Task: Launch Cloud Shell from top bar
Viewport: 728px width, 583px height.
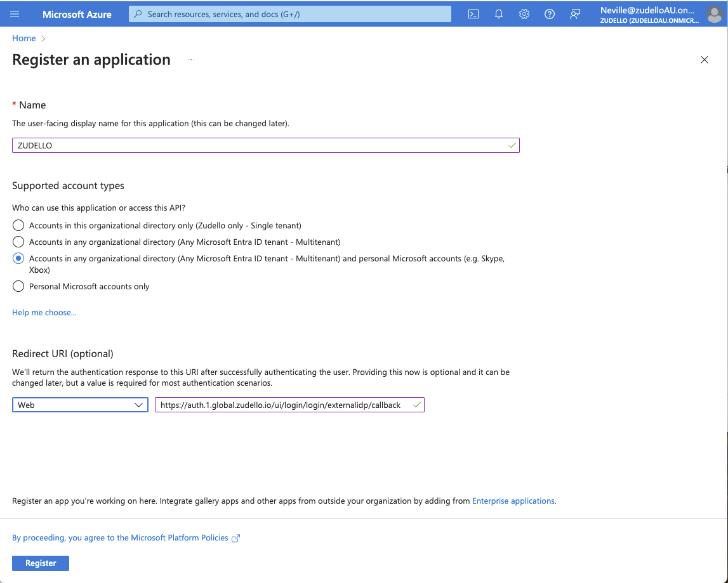Action: pos(473,14)
